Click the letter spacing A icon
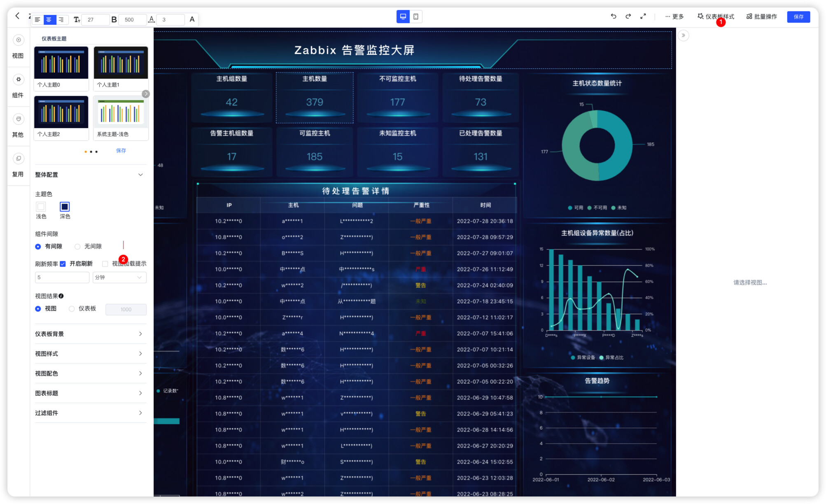The image size is (826, 504). pyautogui.click(x=152, y=19)
